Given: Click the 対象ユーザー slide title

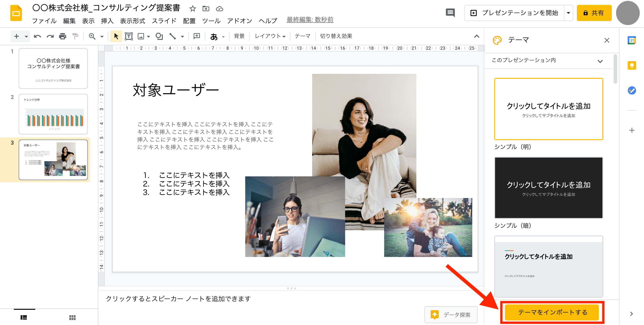Looking at the screenshot, I should click(x=176, y=90).
